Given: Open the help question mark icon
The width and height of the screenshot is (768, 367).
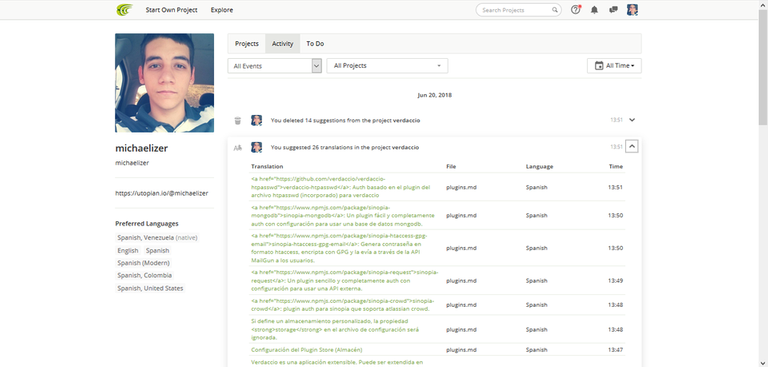Looking at the screenshot, I should 576,10.
